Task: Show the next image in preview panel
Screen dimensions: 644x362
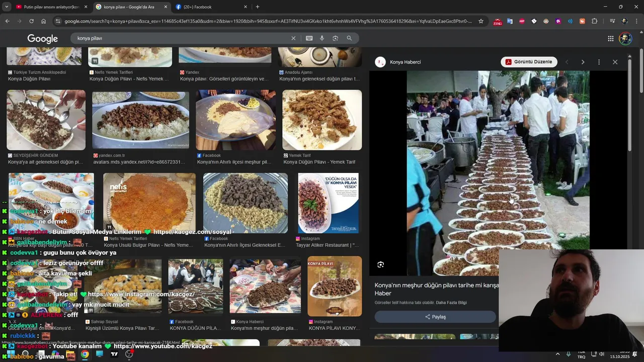Action: pos(583,62)
